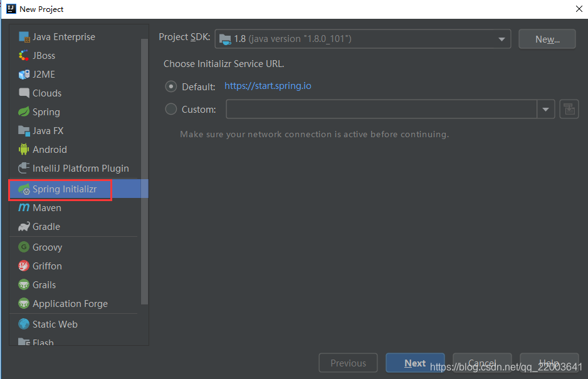Screen dimensions: 588x379
Task: Select the Clouds label
Action: tap(47, 93)
